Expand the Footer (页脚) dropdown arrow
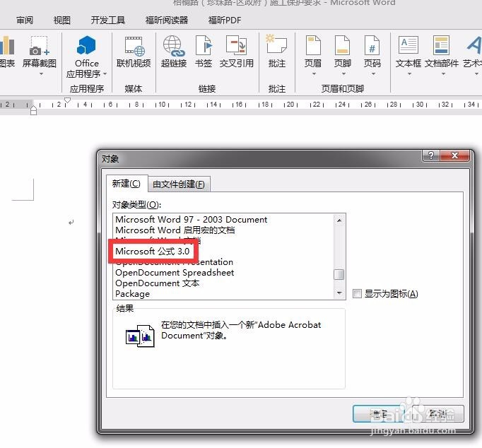This screenshot has height=448, width=482. tap(343, 74)
